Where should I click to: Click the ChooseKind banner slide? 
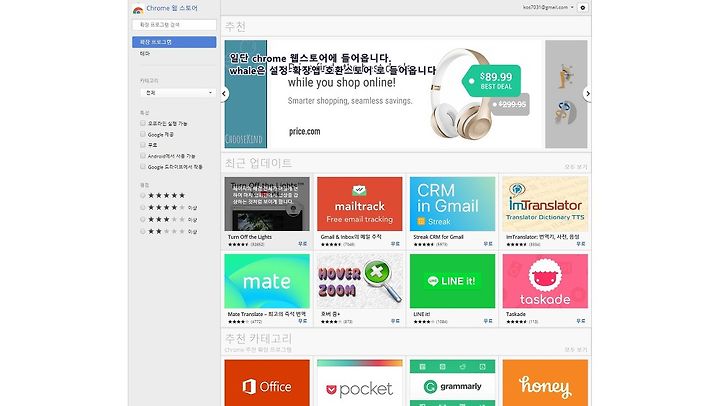pyautogui.click(x=246, y=94)
